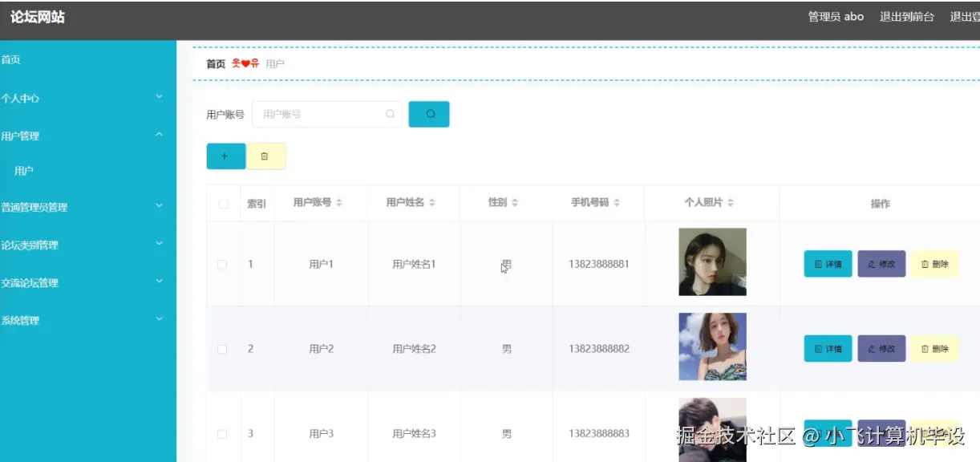Click the 用户3 account cell

[x=321, y=434]
